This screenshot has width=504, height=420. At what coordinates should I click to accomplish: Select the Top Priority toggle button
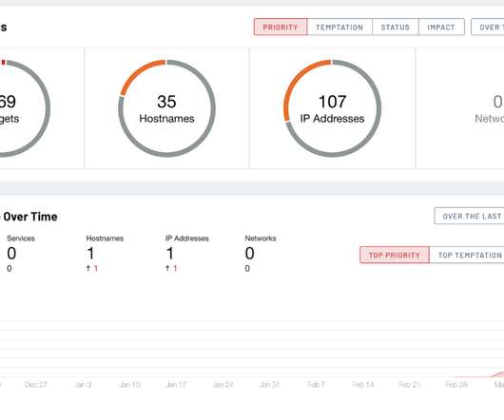pos(395,255)
